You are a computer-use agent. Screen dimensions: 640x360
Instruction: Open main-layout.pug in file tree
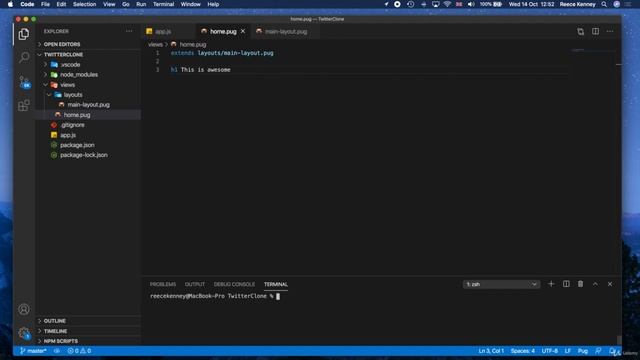click(88, 105)
